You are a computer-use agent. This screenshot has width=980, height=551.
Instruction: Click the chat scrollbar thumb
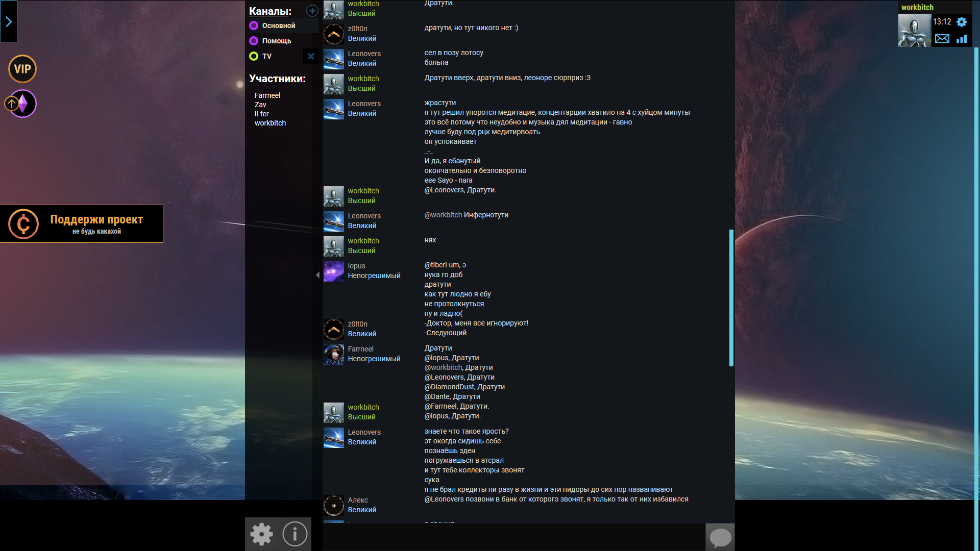731,297
